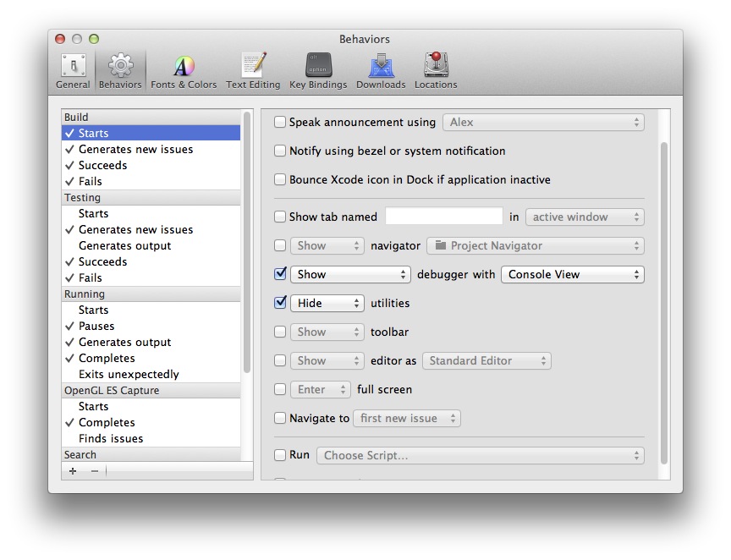Open Fonts & Colors preferences
Screen dimensions: 731x560
[184, 71]
